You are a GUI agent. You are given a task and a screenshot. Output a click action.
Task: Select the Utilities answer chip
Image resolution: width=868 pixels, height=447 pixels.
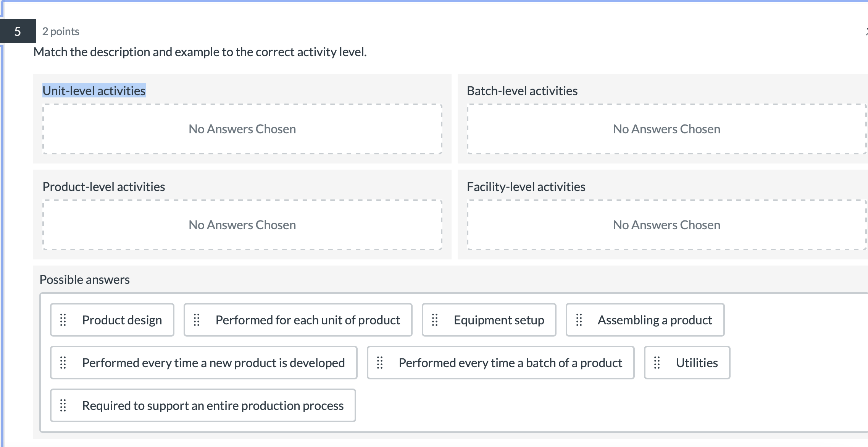tap(697, 363)
